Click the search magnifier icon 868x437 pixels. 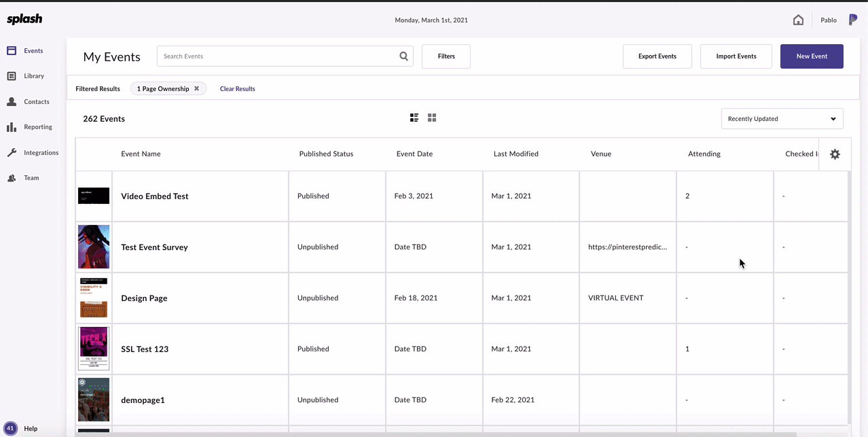click(x=403, y=56)
